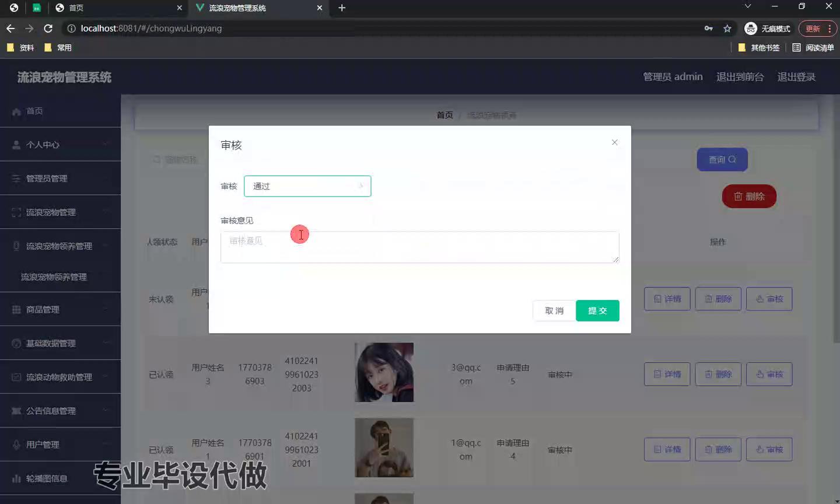Click the 退出登录 link in header

796,77
